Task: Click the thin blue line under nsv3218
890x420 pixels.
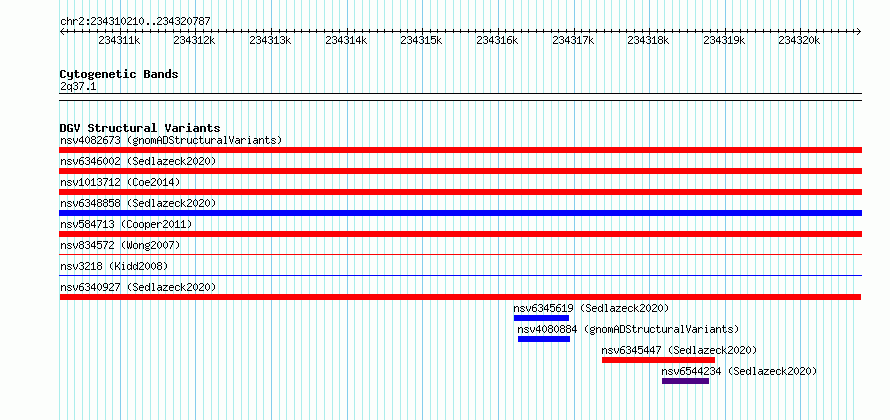Action: pos(461,276)
